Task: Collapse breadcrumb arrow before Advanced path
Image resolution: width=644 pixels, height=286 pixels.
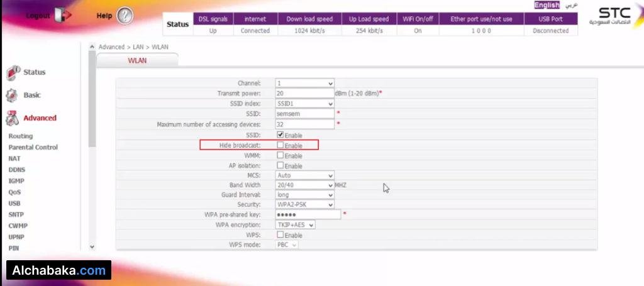Action: point(92,47)
